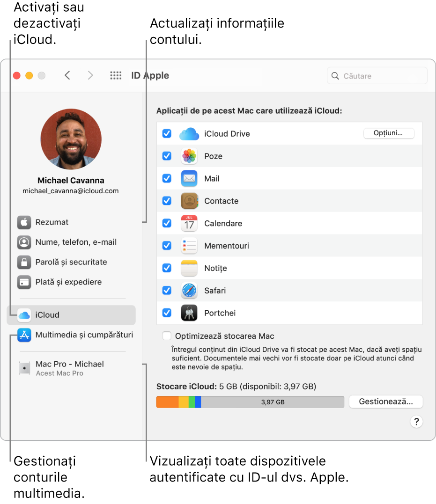Disable Mail syncing checkbox
Screen dimensions: 436x504
pyautogui.click(x=167, y=178)
